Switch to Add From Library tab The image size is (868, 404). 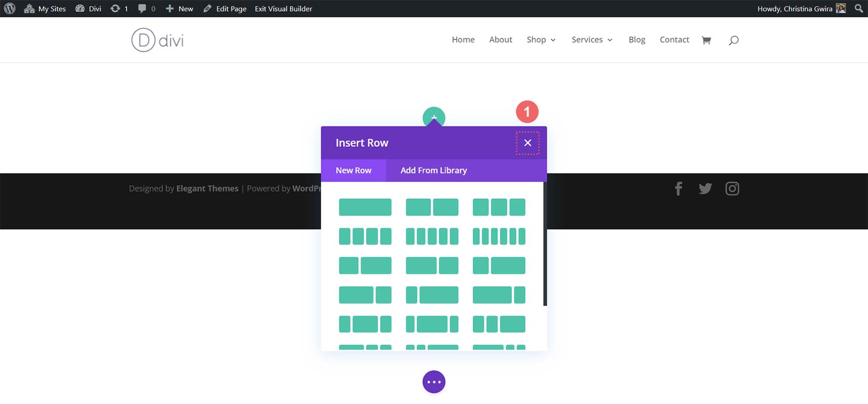coord(434,170)
